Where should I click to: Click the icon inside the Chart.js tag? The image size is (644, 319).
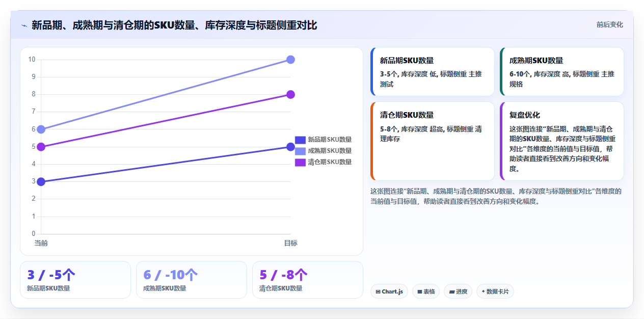tap(378, 292)
